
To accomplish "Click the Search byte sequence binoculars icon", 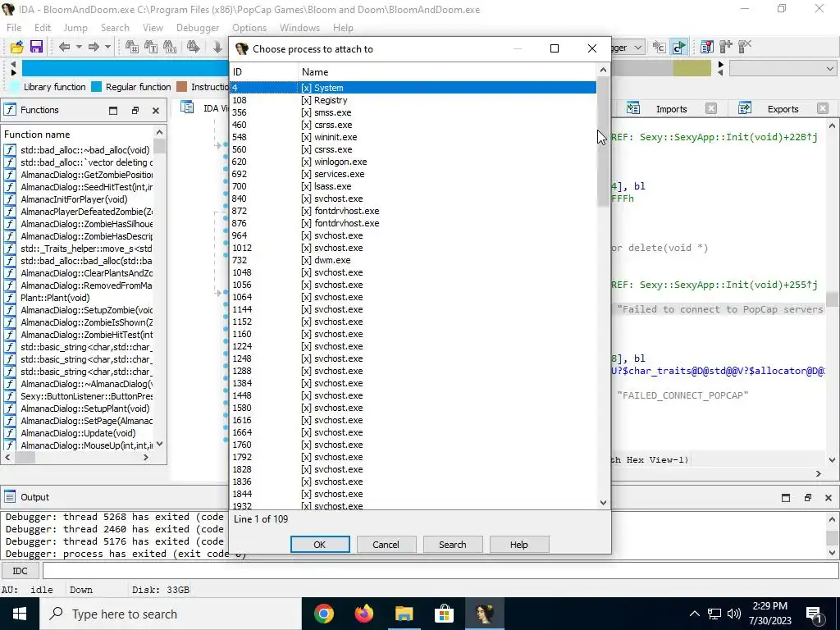I will tap(170, 47).
